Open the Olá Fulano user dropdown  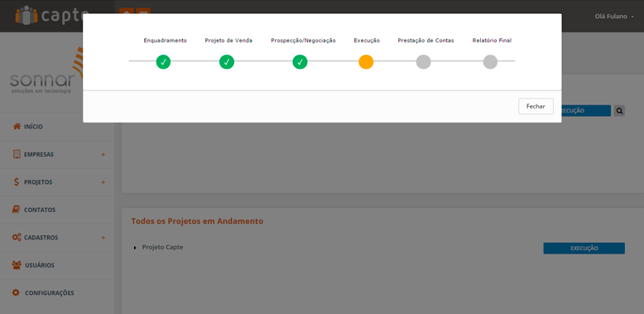click(614, 17)
